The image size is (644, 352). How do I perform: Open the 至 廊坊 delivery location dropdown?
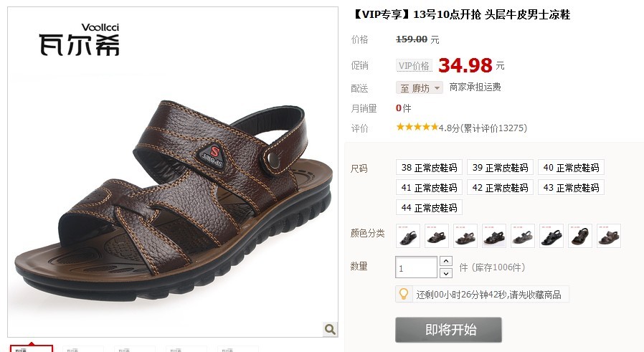[x=420, y=88]
